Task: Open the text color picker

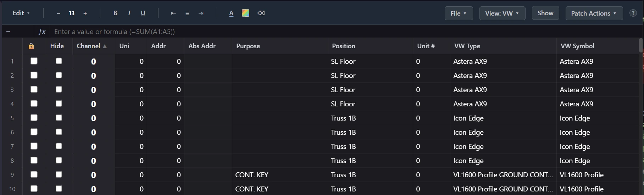Action: [x=231, y=13]
